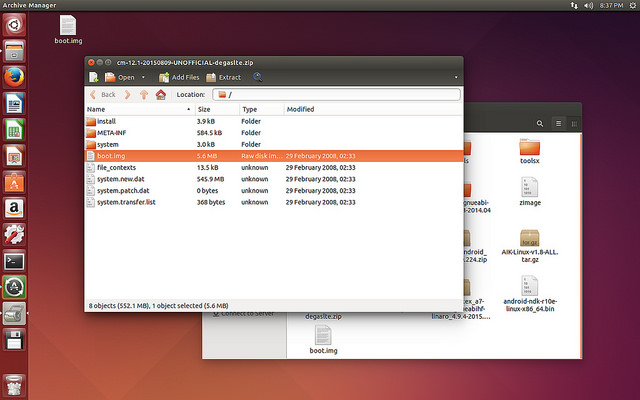Switch file manager to list view
The image size is (640, 400).
559,122
